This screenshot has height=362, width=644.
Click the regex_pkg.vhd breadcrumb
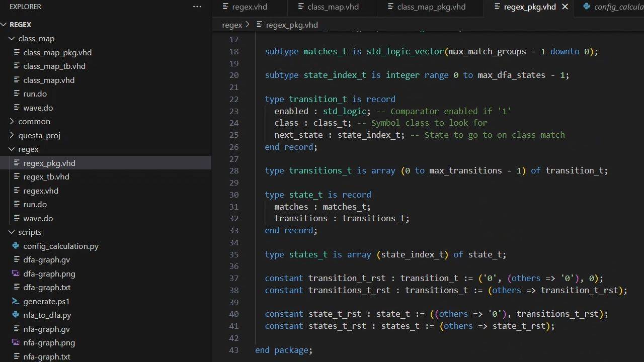click(292, 25)
